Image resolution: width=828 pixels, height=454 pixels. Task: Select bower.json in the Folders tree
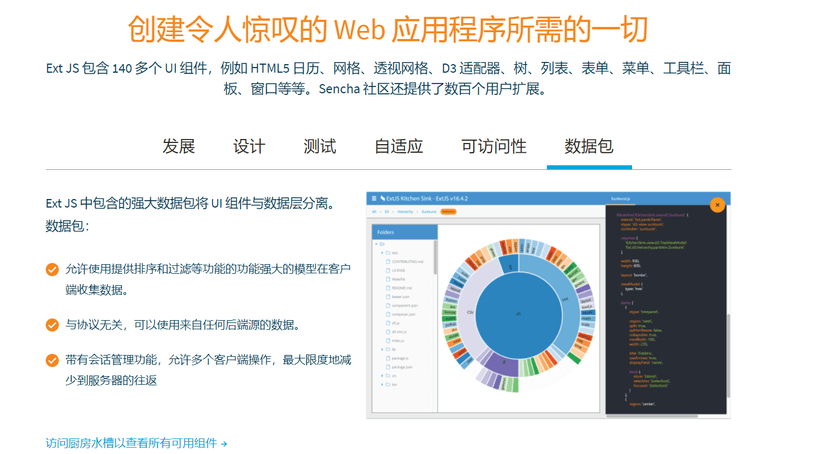point(401,297)
